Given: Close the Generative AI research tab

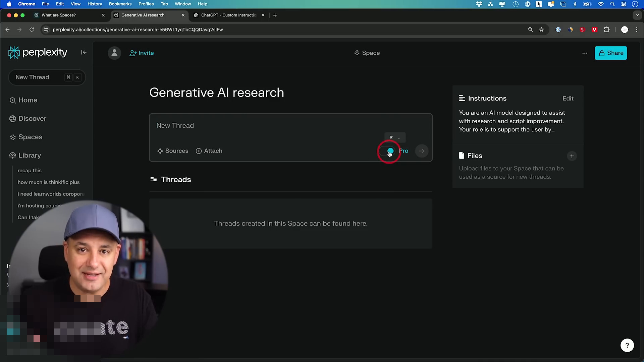Looking at the screenshot, I should (183, 15).
